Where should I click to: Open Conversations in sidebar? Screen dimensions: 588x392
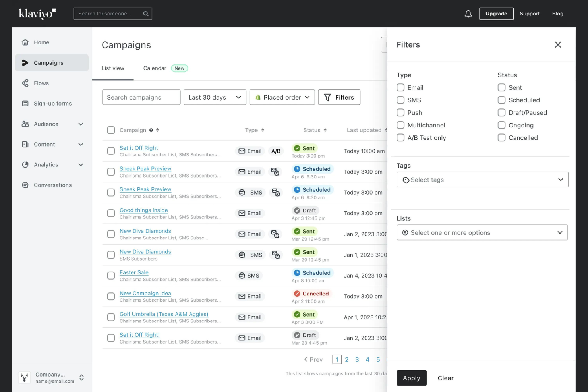point(52,185)
